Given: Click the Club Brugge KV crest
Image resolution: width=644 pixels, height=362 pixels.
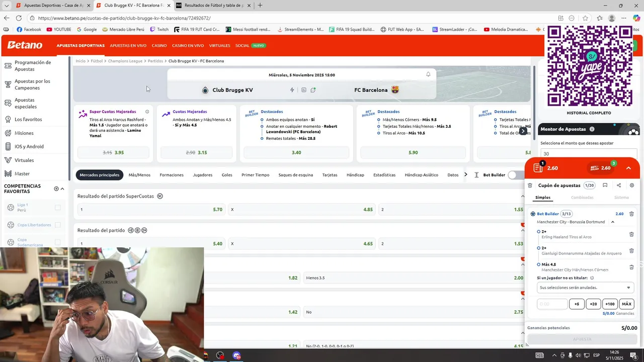Looking at the screenshot, I should [x=205, y=90].
